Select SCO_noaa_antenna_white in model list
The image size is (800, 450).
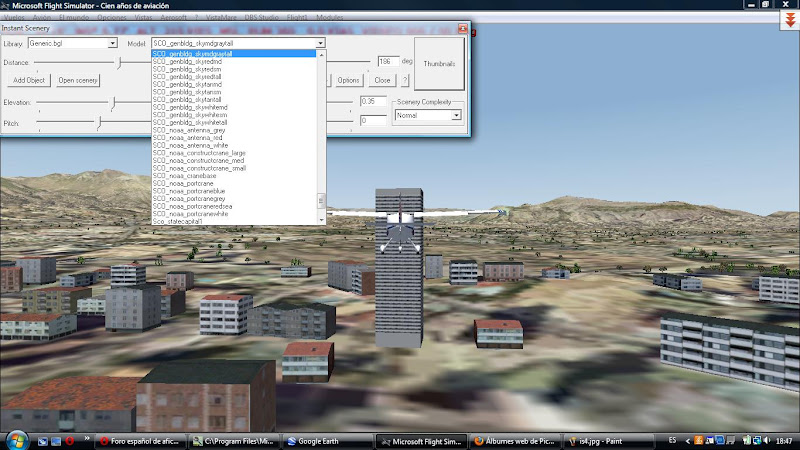tap(234, 145)
